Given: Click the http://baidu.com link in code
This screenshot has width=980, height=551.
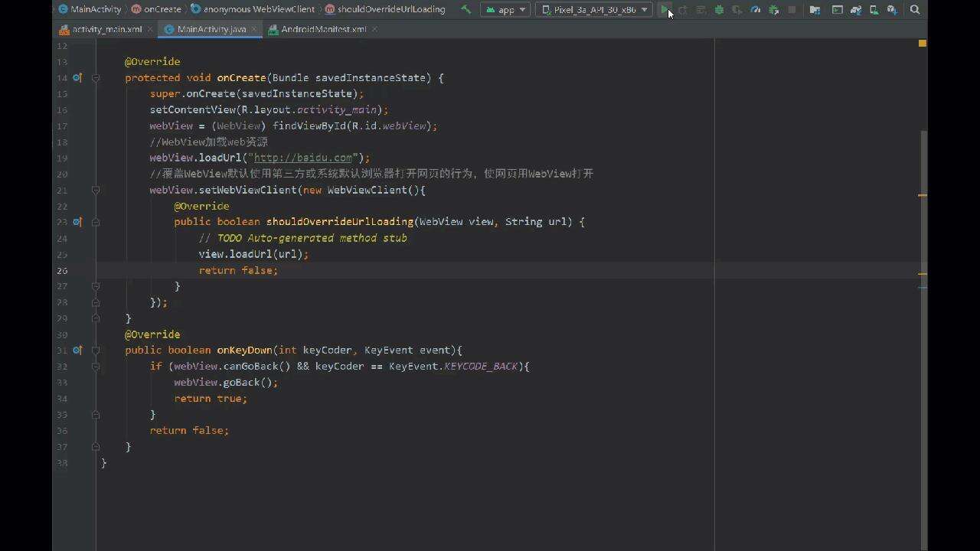Looking at the screenshot, I should click(303, 158).
